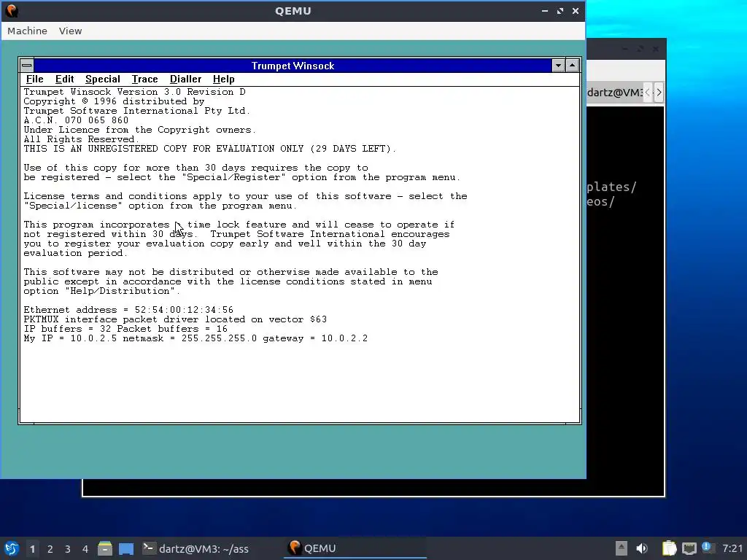Select the dartz@VM terminal tab
747x560 pixels.
point(615,93)
